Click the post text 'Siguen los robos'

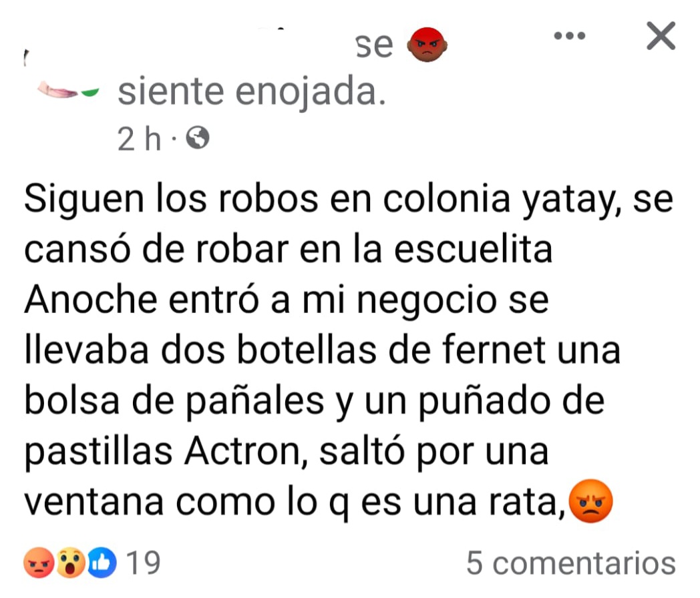tap(171, 199)
